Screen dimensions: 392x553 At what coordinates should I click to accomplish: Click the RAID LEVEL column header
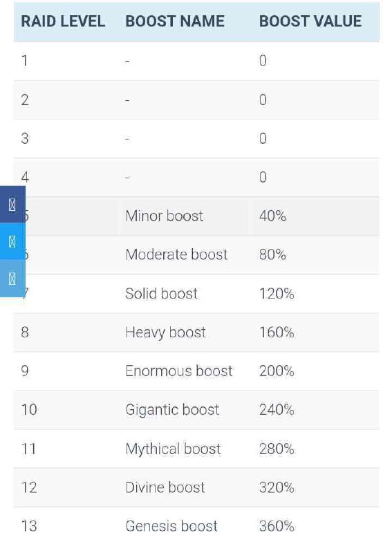(x=63, y=21)
